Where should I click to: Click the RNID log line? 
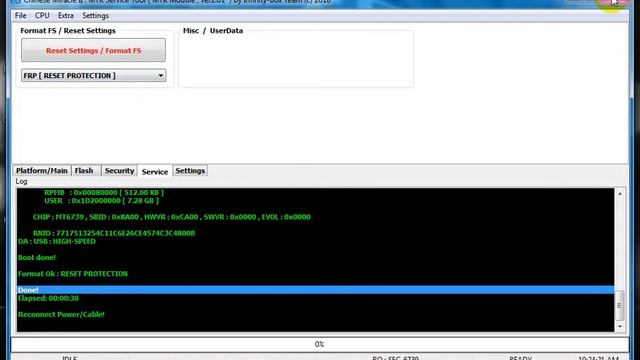click(114, 233)
